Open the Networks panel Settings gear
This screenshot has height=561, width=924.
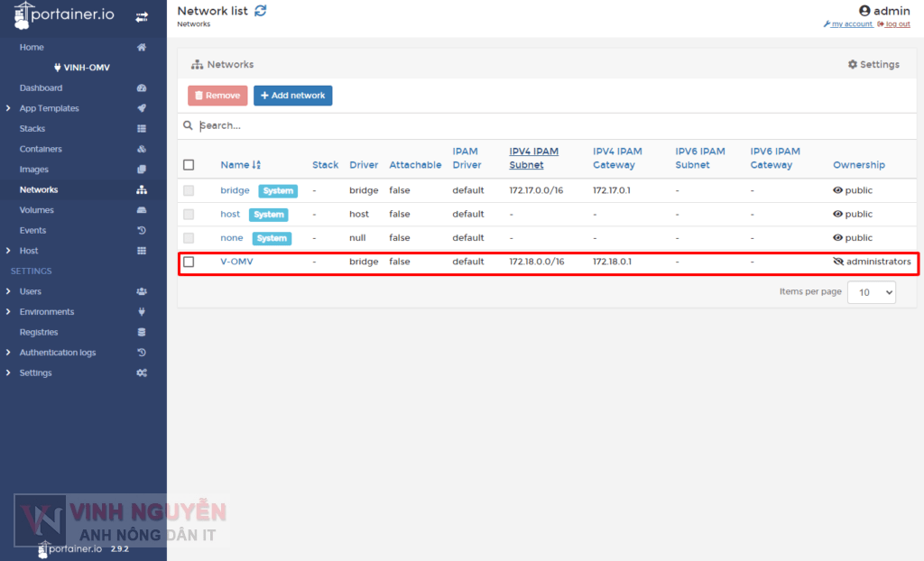tap(873, 64)
